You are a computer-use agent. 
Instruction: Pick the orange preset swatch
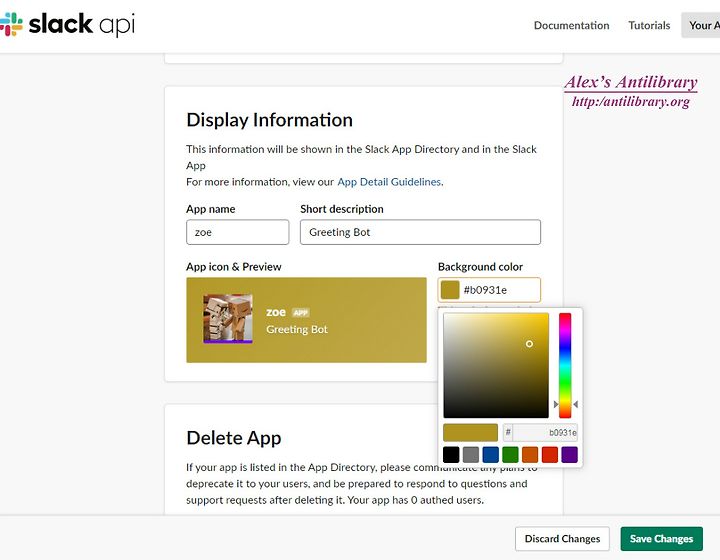click(530, 455)
